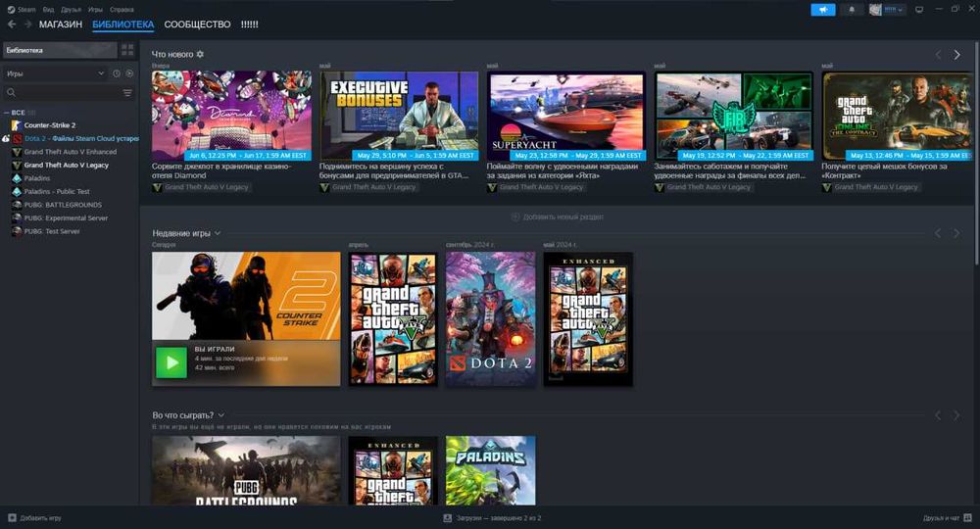The width and height of the screenshot is (980, 529).
Task: Select Counter-Strike 2 in the games list
Action: [x=50, y=125]
